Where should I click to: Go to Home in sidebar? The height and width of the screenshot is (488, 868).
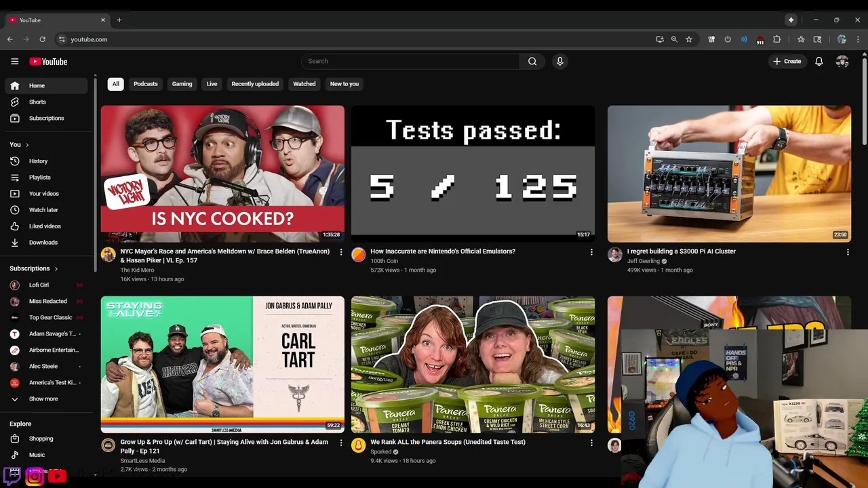click(46, 85)
